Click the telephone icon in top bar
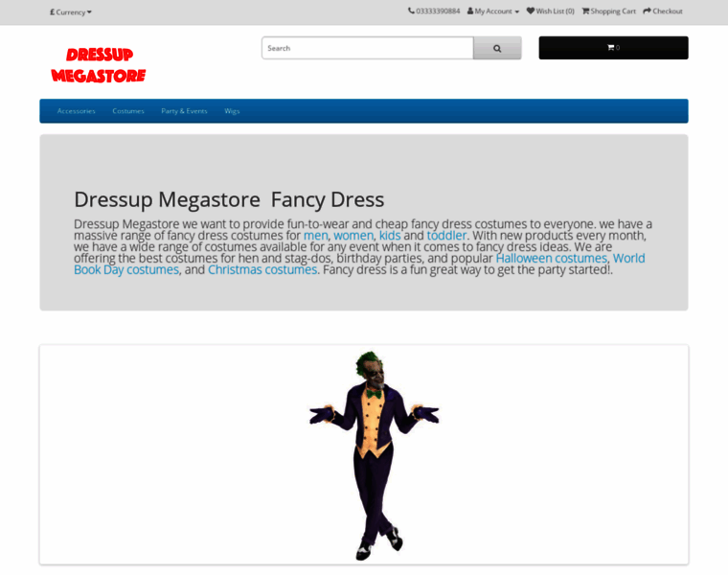The width and height of the screenshot is (728, 575). click(411, 11)
